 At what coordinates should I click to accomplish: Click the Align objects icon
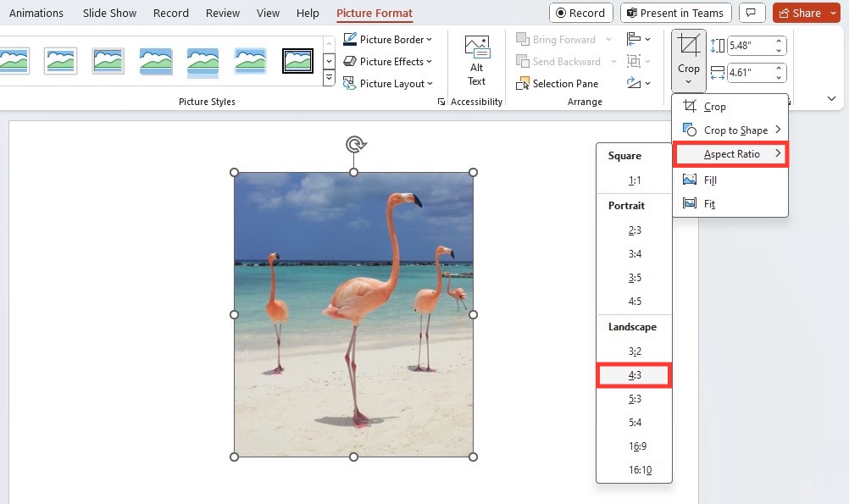tap(638, 39)
